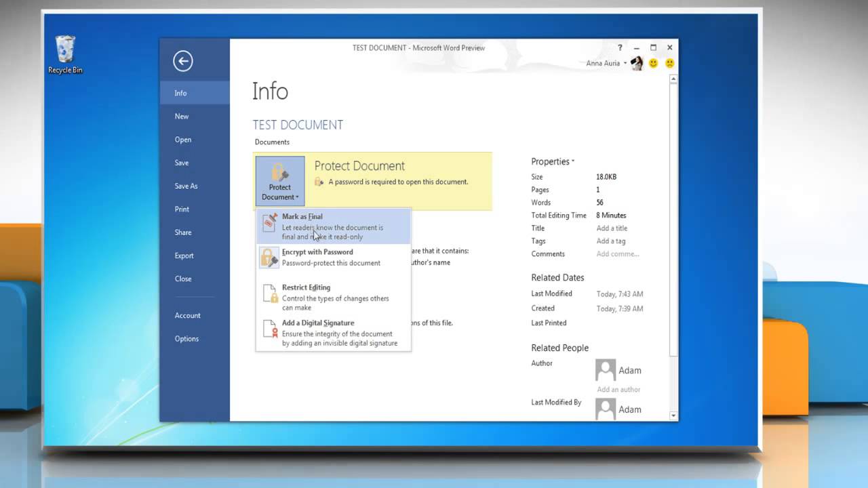Click the Mark as Final icon

270,223
